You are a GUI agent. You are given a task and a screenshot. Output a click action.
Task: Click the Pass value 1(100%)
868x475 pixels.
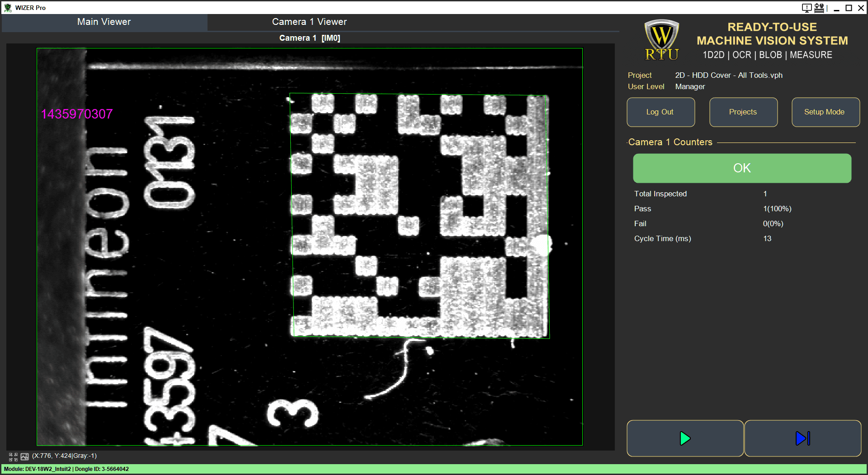(x=777, y=209)
